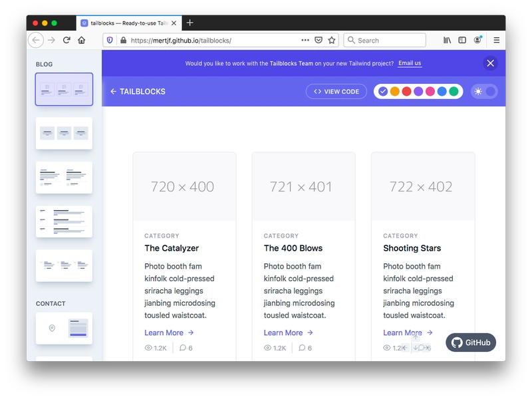The image size is (532, 399).
Task: Click views eye icon on Shooting Stars
Action: click(x=387, y=348)
